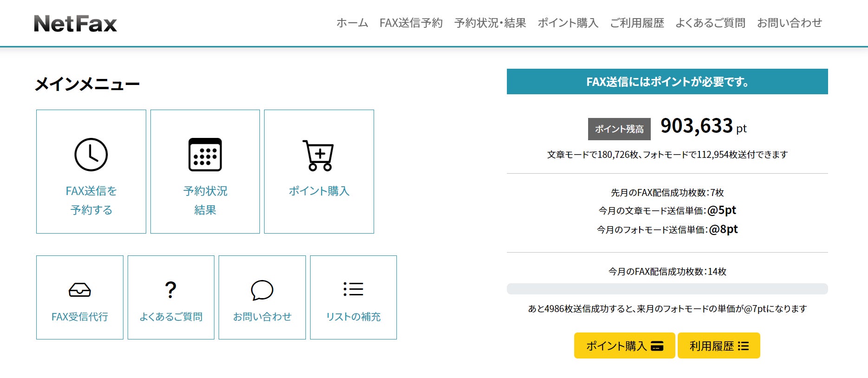This screenshot has height=378, width=868.
Task: Open ポイント購入 in the top navigation
Action: 568,23
